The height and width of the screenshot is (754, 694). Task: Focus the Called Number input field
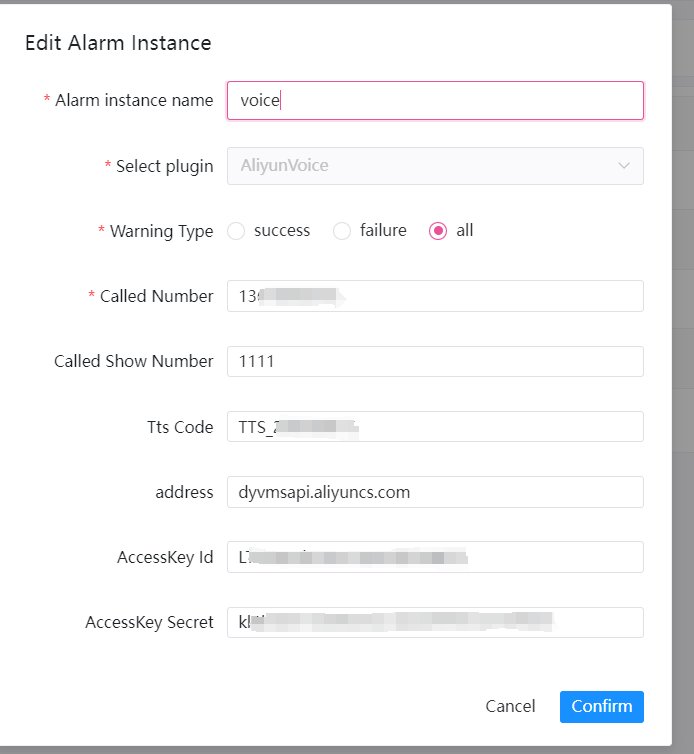point(435,296)
